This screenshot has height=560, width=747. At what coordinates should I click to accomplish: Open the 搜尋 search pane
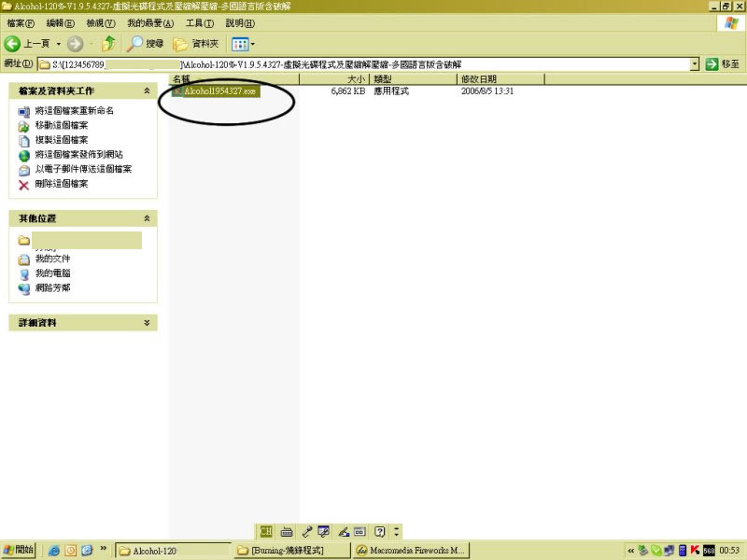[146, 44]
